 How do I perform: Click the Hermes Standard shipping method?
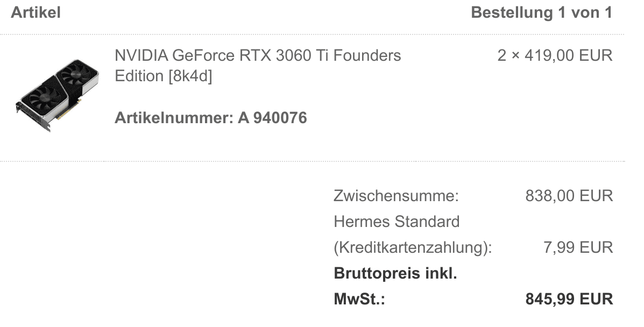click(397, 222)
